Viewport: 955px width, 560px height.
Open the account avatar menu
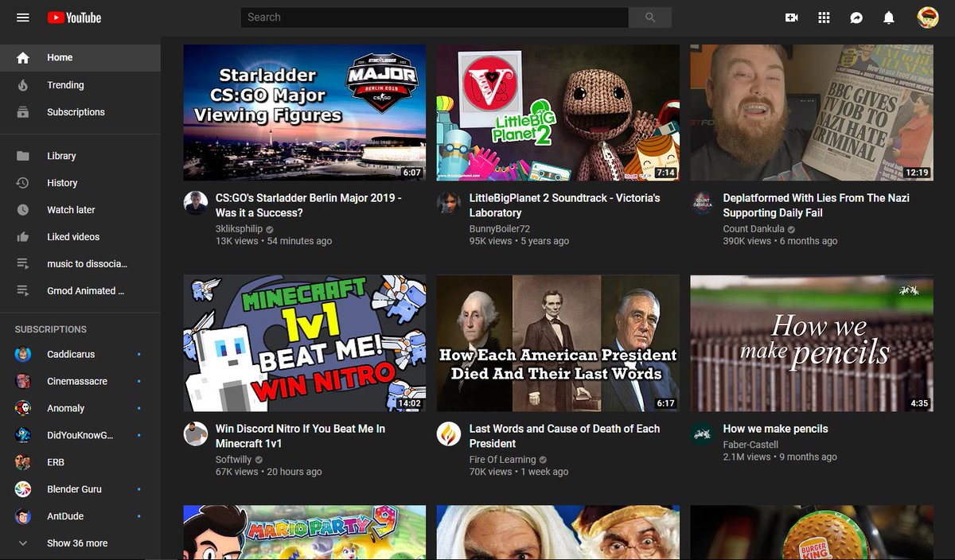(928, 17)
